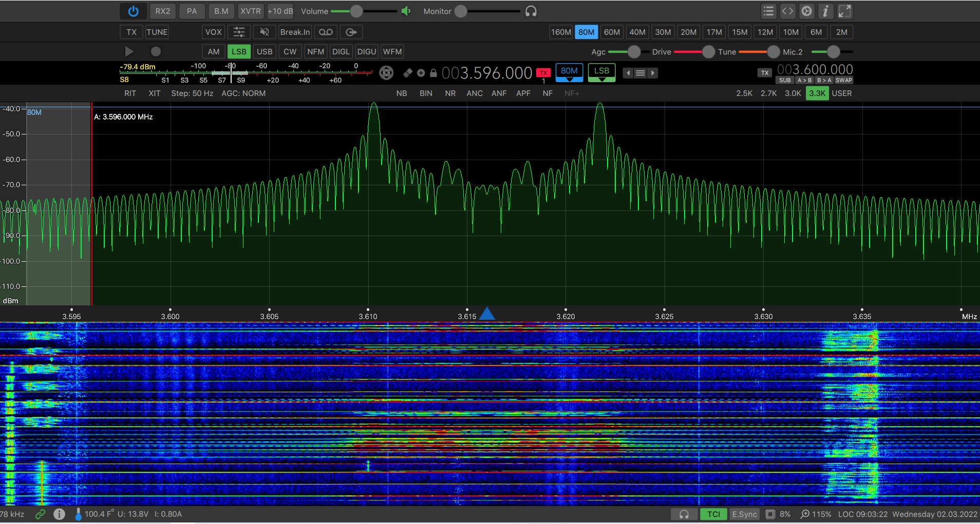980x524 pixels.
Task: Open the memory list menu between the arrows
Action: [x=640, y=73]
